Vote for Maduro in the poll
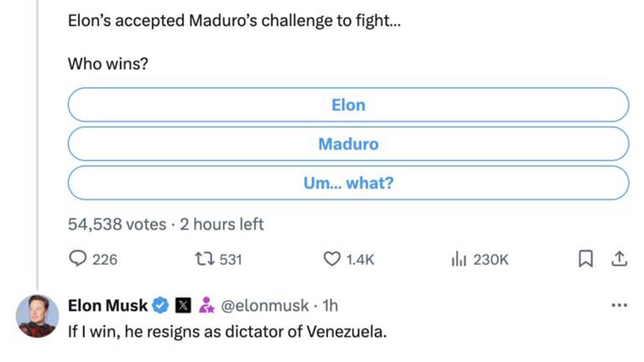Viewport: 644px width, 362px height. (x=348, y=144)
